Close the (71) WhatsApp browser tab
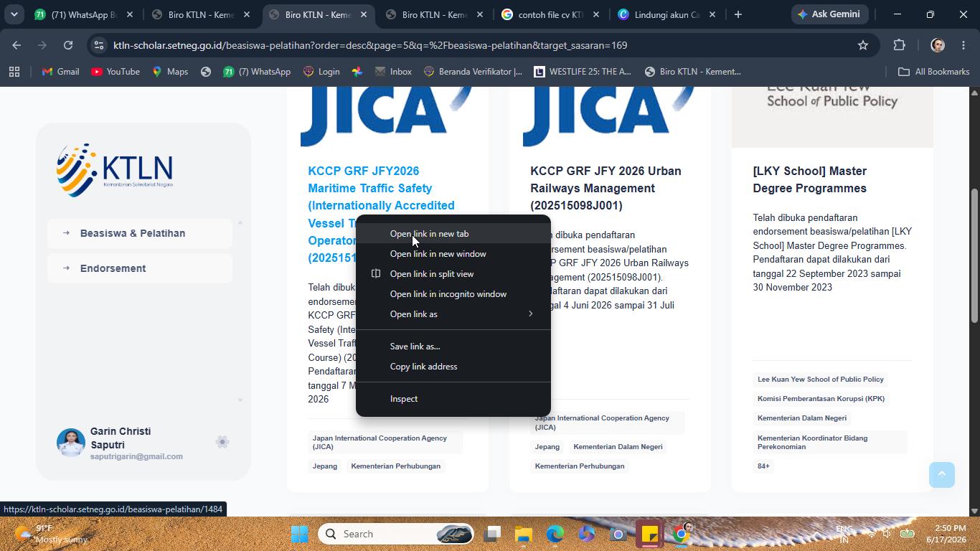Viewport: 980px width, 551px height. (x=130, y=14)
